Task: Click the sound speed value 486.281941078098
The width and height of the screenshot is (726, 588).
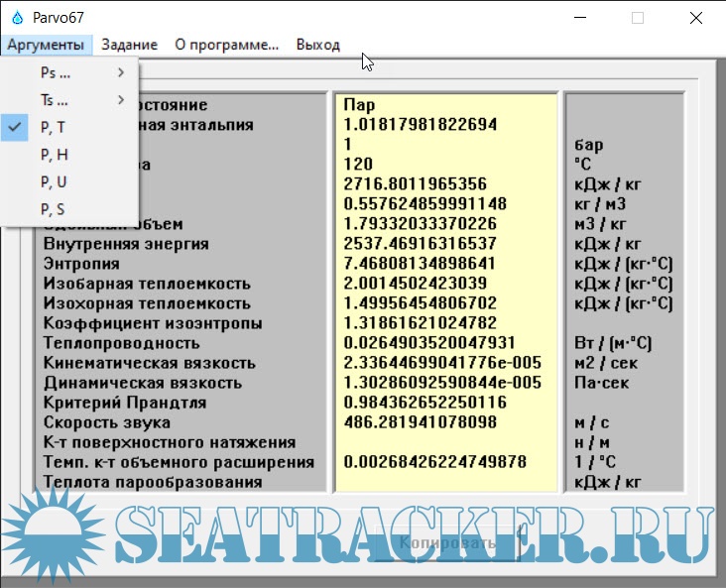Action: pos(418,422)
